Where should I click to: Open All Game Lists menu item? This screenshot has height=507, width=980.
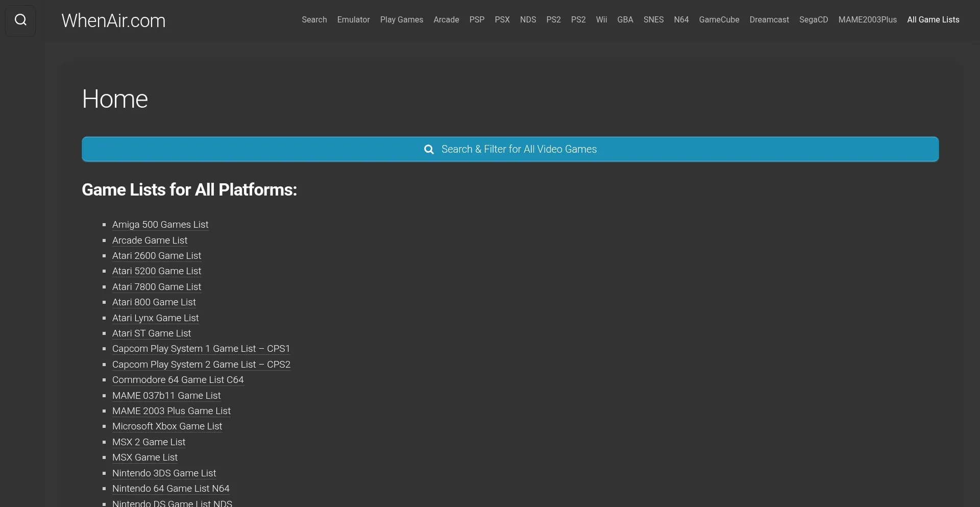coord(933,20)
